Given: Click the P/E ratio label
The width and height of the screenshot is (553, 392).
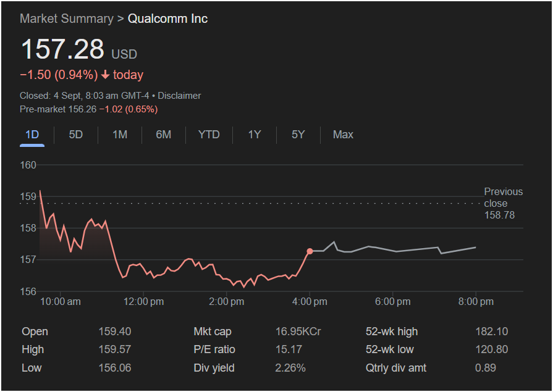Looking at the screenshot, I should tap(214, 349).
